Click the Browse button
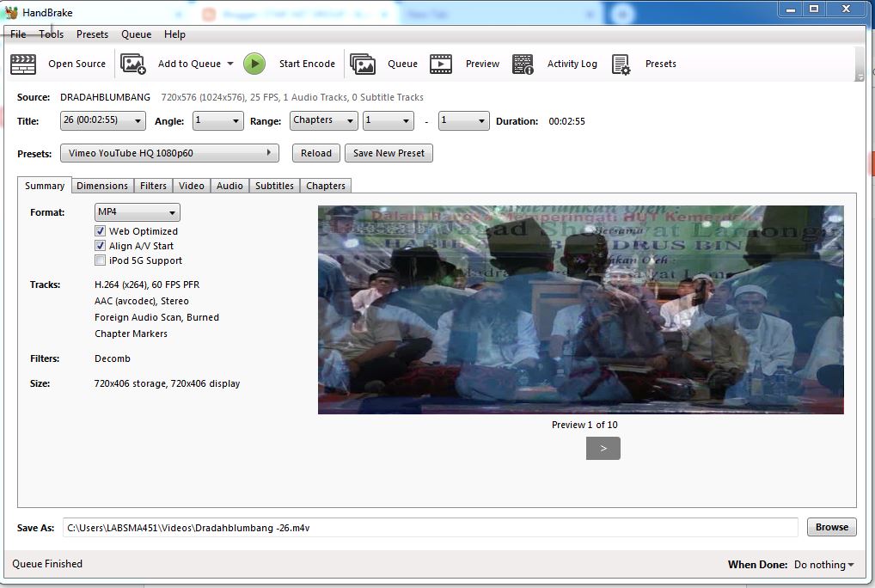875x588 pixels. [831, 527]
